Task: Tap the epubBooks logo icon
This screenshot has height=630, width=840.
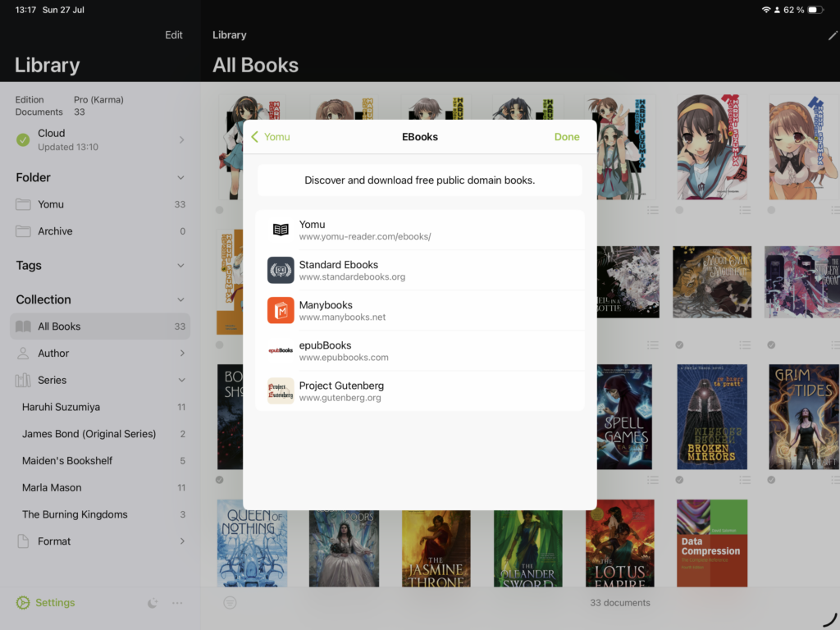Action: pyautogui.click(x=281, y=350)
